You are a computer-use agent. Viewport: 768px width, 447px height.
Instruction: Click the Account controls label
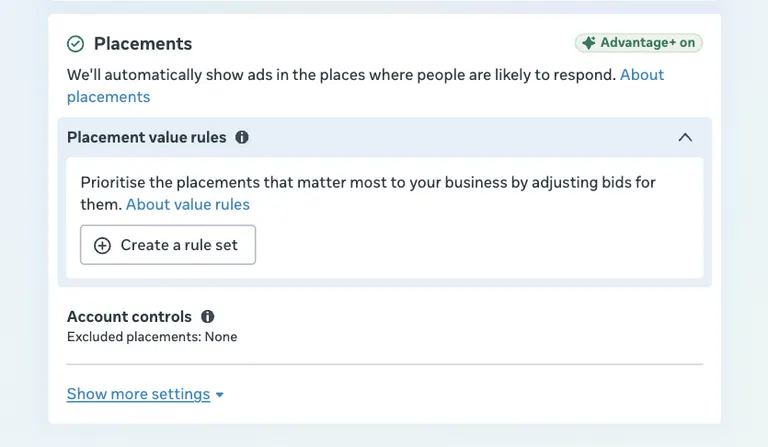(129, 317)
